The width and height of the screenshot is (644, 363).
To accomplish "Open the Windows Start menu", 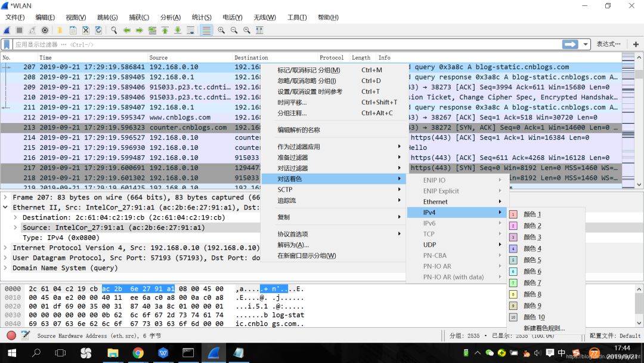I will [x=12, y=353].
